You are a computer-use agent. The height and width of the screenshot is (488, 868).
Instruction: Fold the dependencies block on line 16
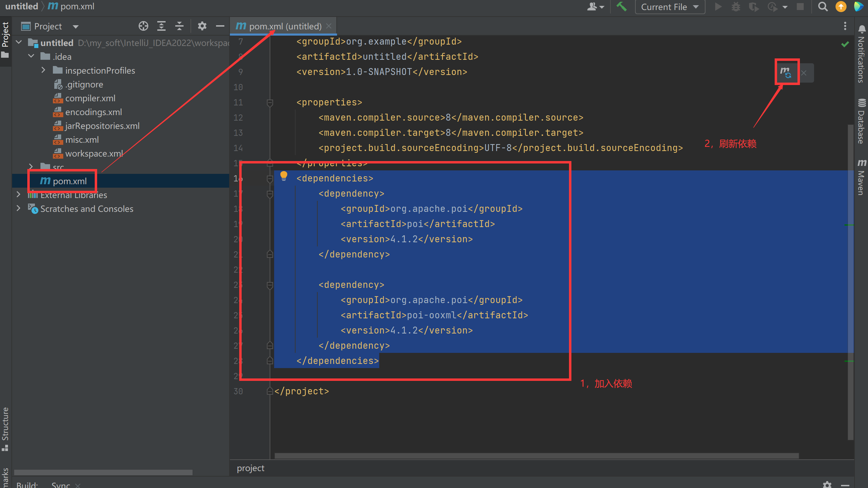(270, 178)
